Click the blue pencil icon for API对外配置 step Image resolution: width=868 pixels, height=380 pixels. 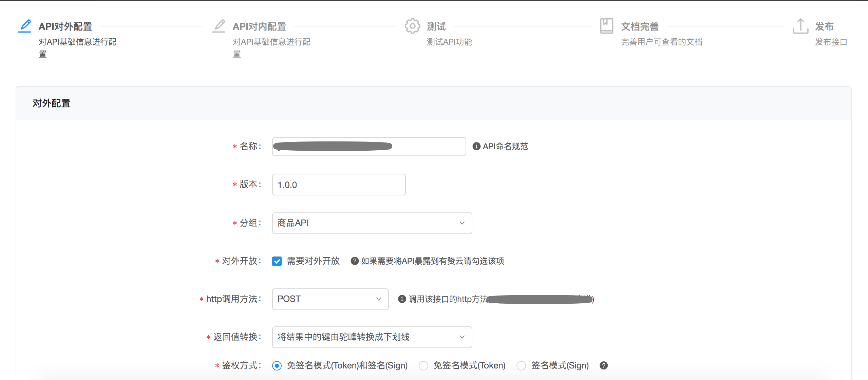[25, 26]
